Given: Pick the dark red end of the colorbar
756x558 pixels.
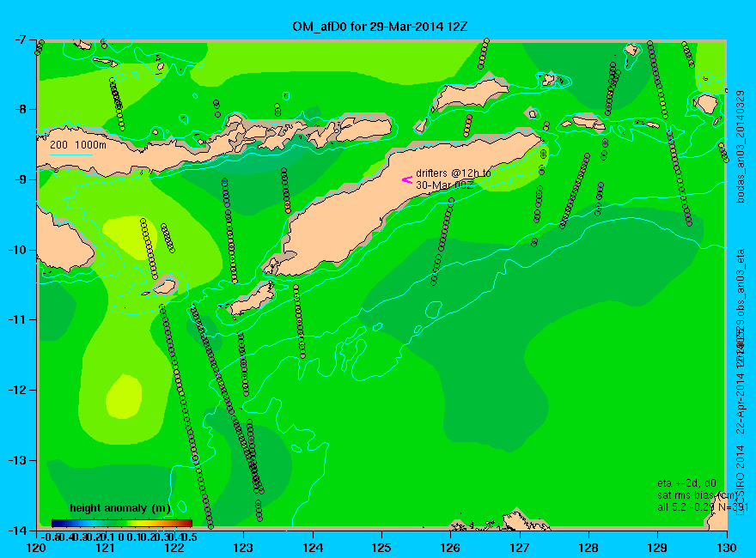Looking at the screenshot, I should [x=188, y=523].
